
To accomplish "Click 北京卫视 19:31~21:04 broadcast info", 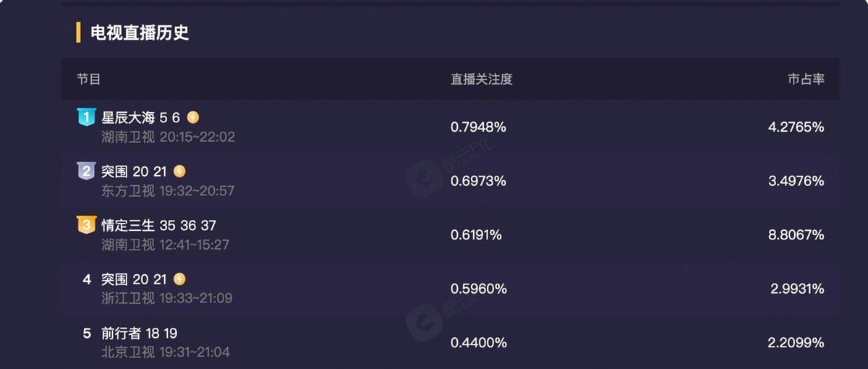I will pos(166,352).
